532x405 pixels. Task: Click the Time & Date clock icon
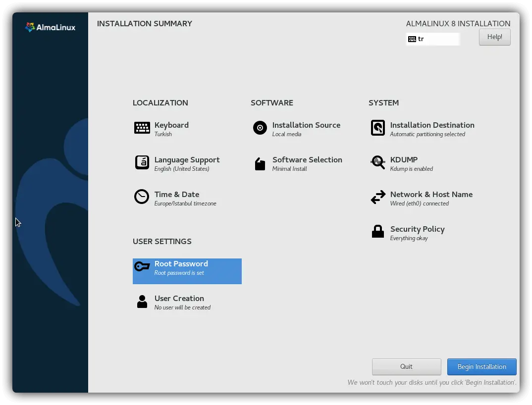[x=142, y=197]
